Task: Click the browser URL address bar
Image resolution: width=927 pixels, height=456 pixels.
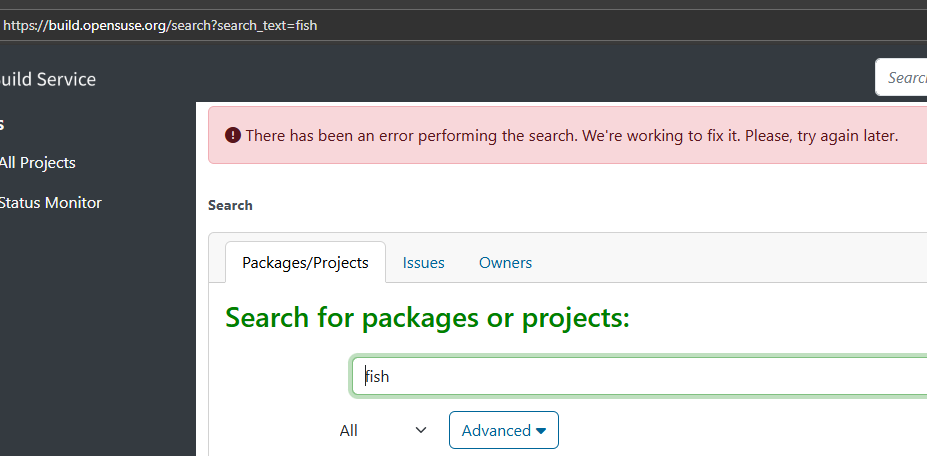Action: [x=500, y=25]
